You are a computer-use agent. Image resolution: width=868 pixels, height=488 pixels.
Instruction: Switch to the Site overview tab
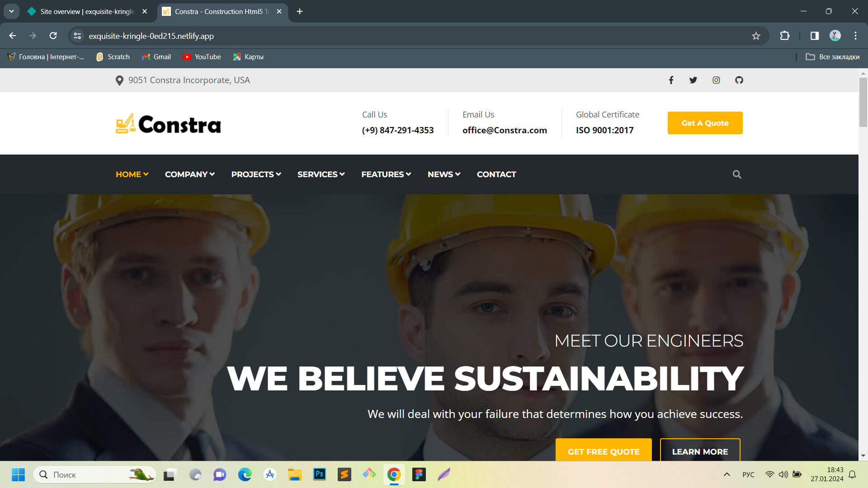[87, 11]
